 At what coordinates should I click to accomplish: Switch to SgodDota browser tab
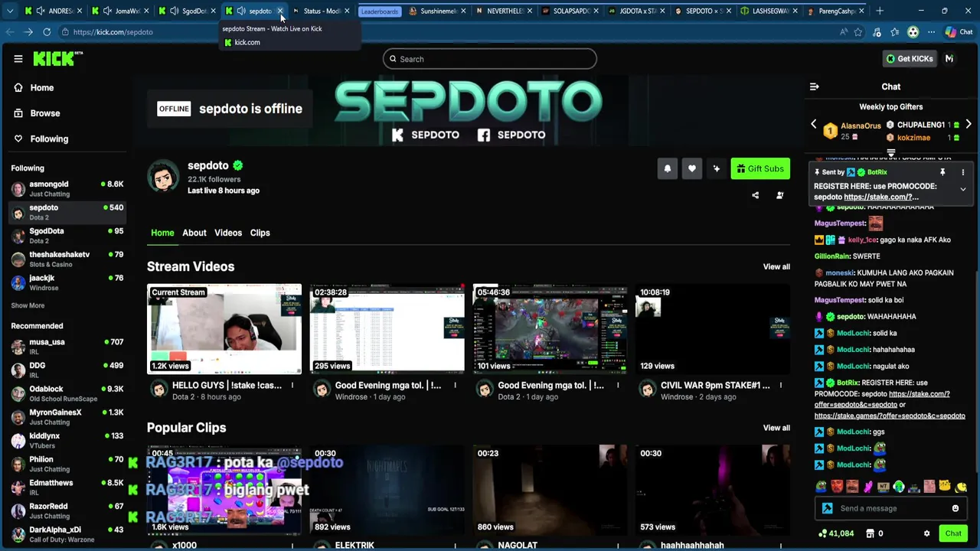pos(188,11)
